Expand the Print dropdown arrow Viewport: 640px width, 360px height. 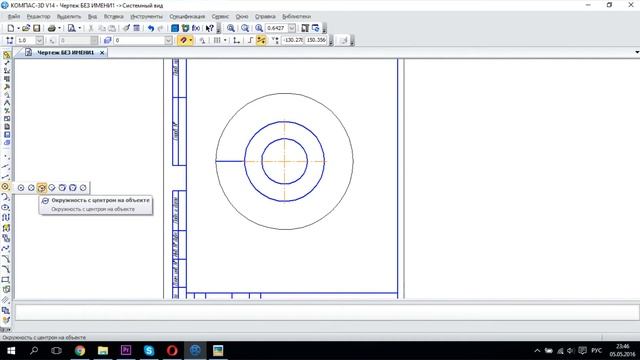click(59, 28)
